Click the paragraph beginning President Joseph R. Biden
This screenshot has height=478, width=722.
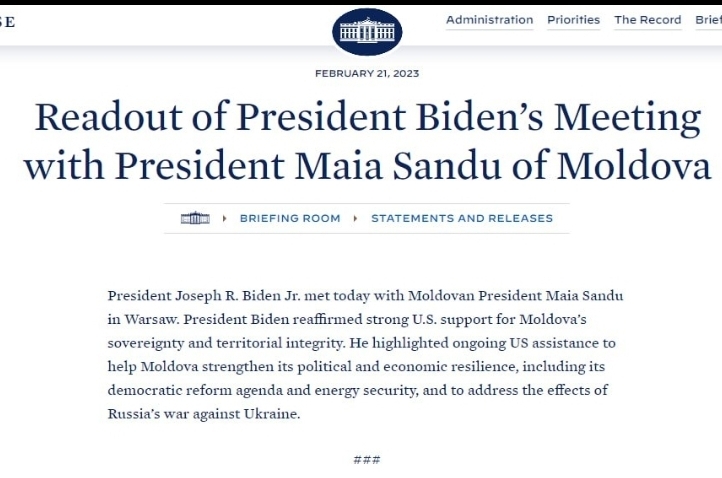coord(365,355)
